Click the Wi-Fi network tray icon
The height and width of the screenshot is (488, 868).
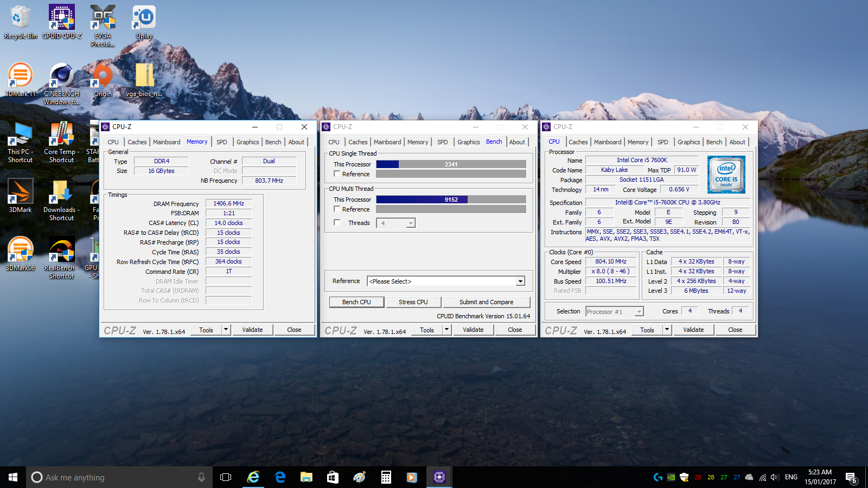763,477
